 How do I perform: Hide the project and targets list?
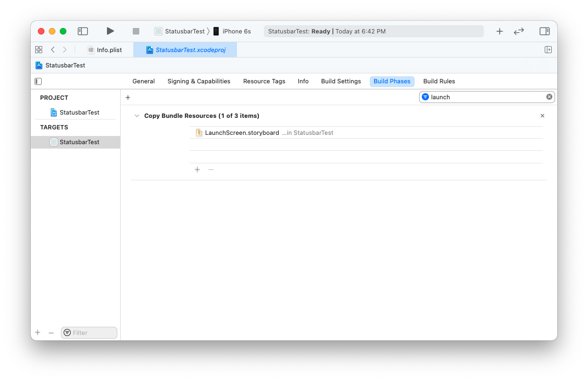click(38, 81)
